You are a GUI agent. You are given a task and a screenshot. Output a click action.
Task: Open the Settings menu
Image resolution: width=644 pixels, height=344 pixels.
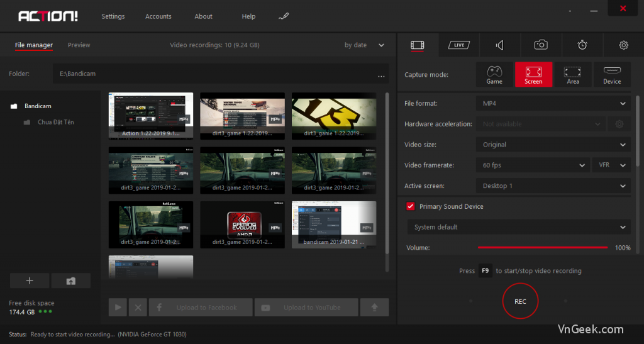point(113,16)
